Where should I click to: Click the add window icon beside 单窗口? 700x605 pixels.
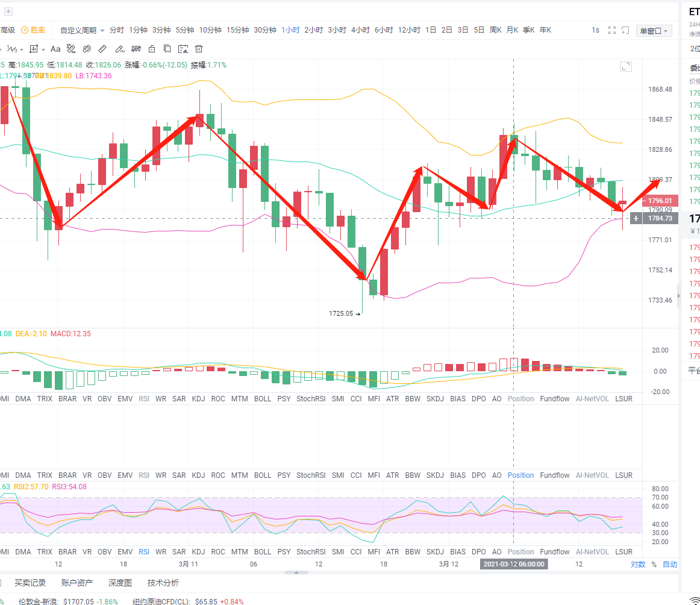pos(625,30)
